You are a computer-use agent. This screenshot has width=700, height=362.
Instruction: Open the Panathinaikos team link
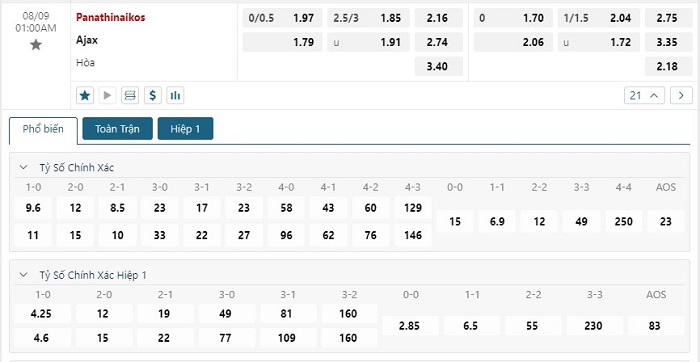[x=110, y=17]
